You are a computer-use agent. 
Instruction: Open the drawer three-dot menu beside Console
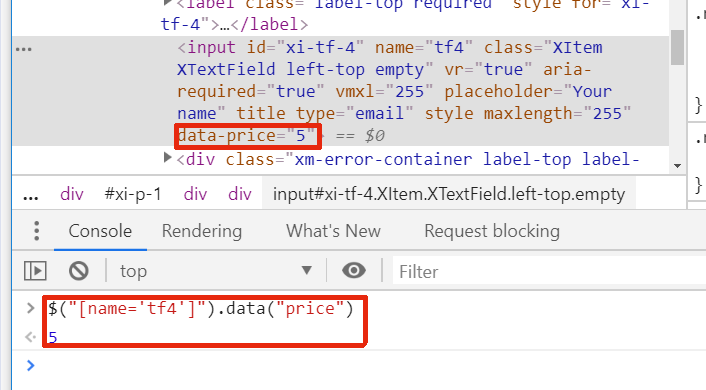(x=36, y=231)
